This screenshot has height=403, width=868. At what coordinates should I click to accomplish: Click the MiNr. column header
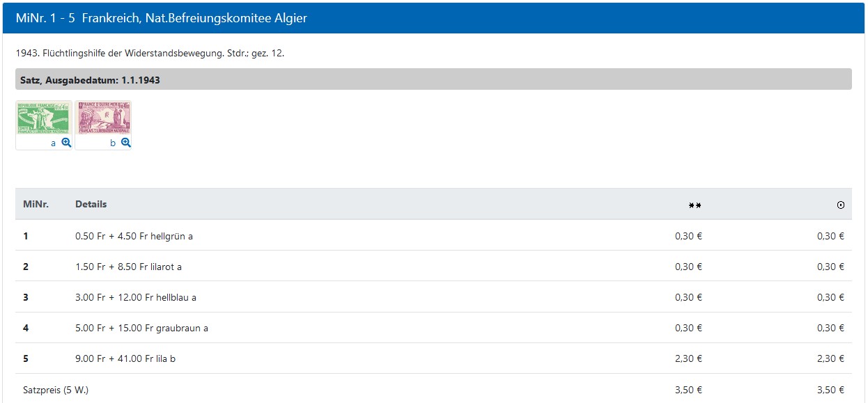(36, 204)
